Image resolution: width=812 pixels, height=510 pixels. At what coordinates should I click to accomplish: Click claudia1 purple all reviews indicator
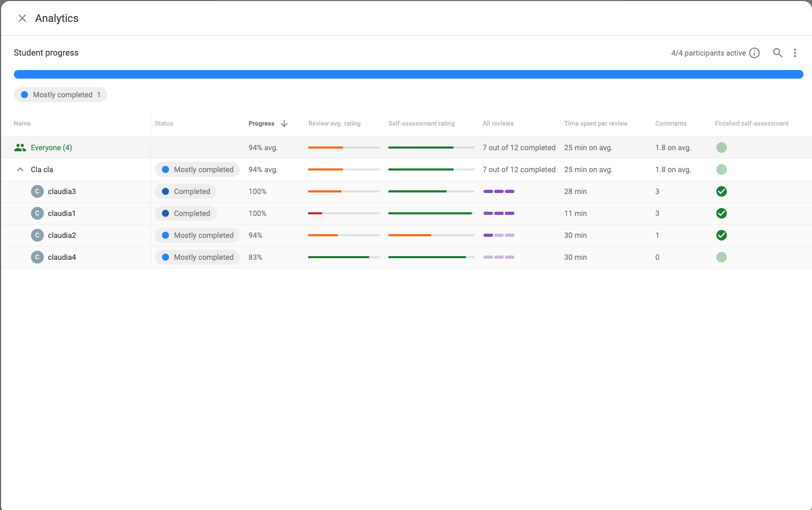pyautogui.click(x=499, y=213)
